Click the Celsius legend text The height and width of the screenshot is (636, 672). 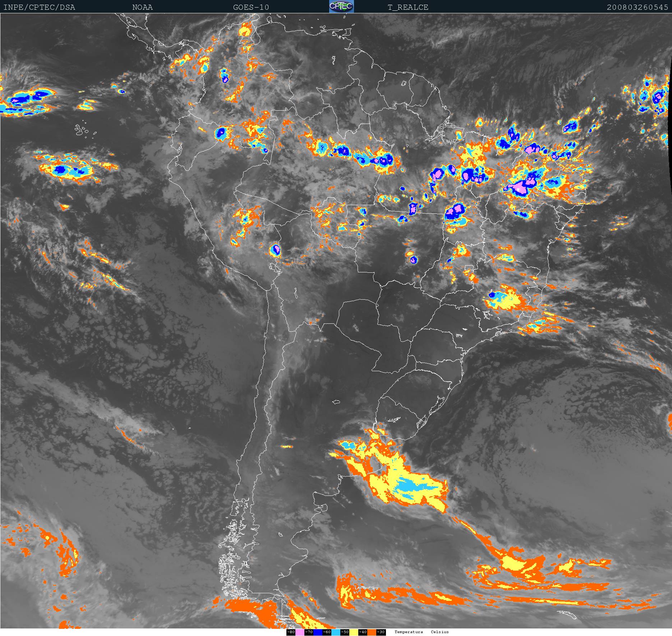(x=440, y=632)
